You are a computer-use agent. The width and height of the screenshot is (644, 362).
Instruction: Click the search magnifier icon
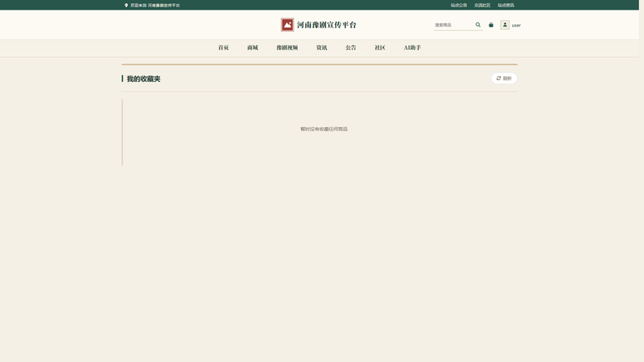pyautogui.click(x=478, y=25)
